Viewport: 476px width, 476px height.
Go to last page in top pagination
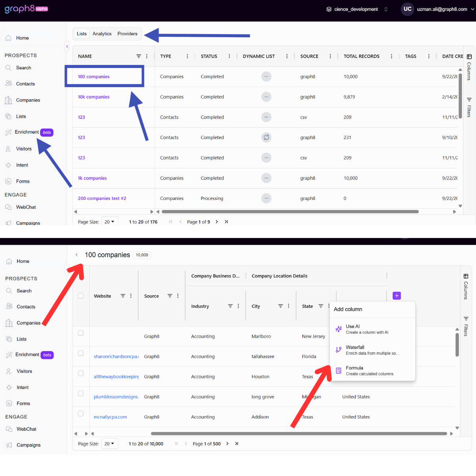click(226, 222)
